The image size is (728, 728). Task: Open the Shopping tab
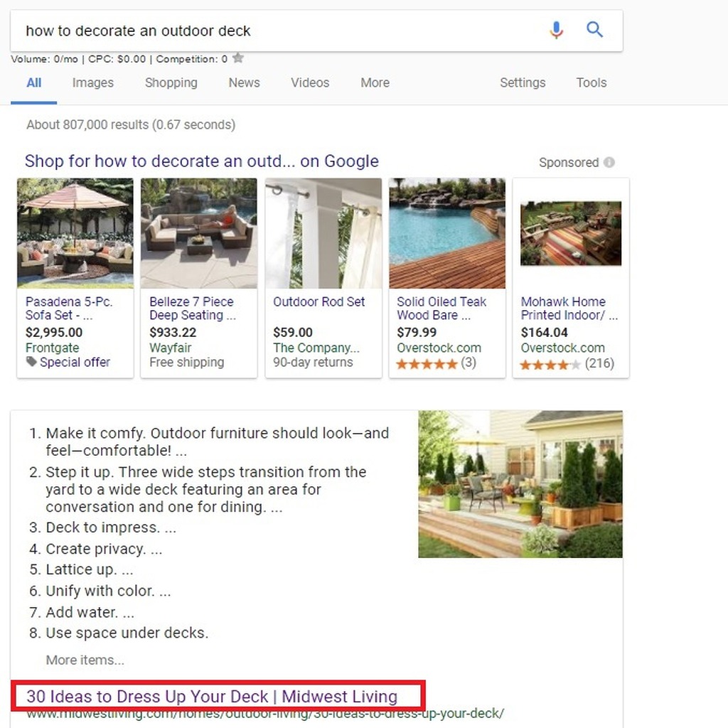tap(171, 82)
